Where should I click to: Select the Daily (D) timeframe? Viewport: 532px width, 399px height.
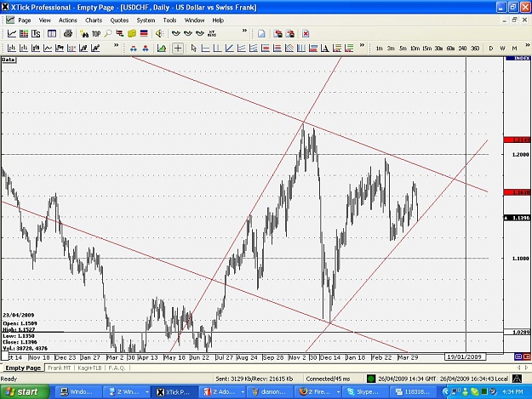click(490, 48)
